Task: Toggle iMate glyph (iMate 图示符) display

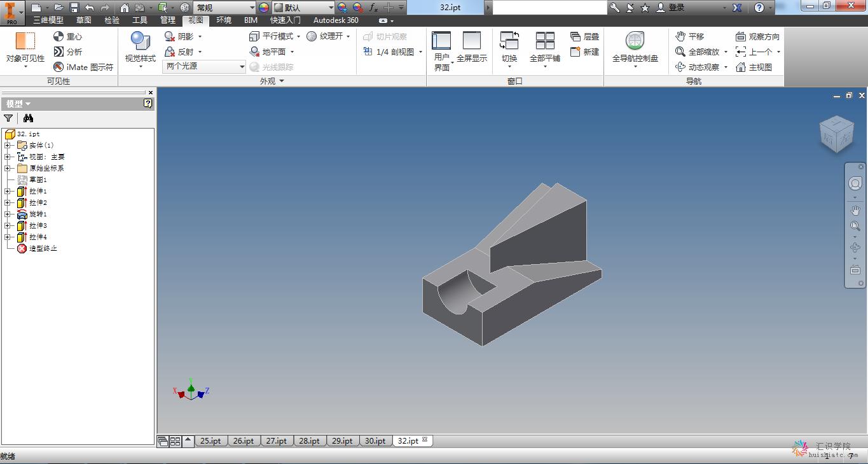Action: (x=83, y=67)
